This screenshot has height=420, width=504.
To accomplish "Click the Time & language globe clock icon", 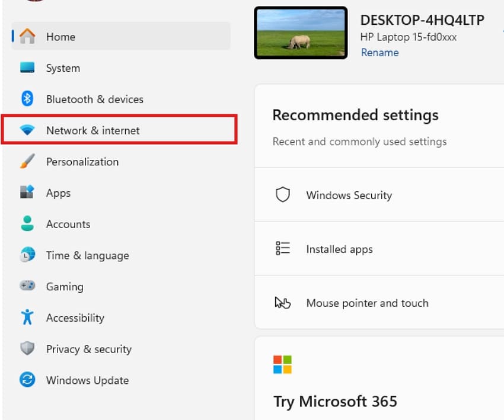I will (x=27, y=255).
